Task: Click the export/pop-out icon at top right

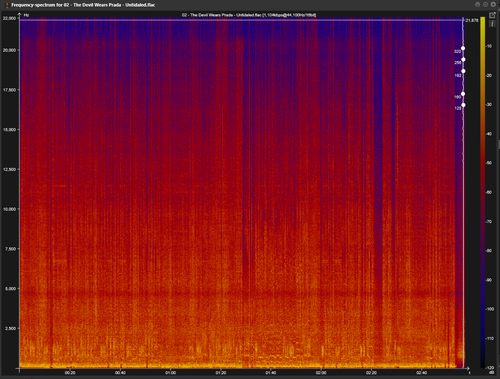Action: point(492,15)
